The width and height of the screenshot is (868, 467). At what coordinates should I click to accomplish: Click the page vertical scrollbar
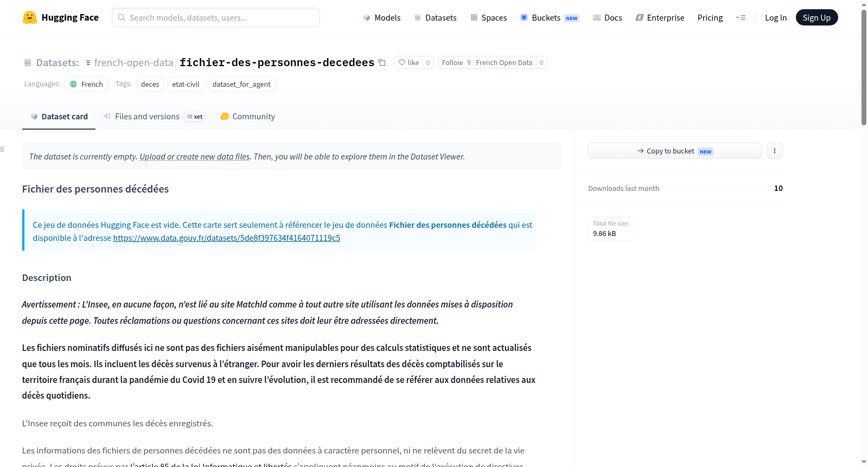click(x=864, y=68)
